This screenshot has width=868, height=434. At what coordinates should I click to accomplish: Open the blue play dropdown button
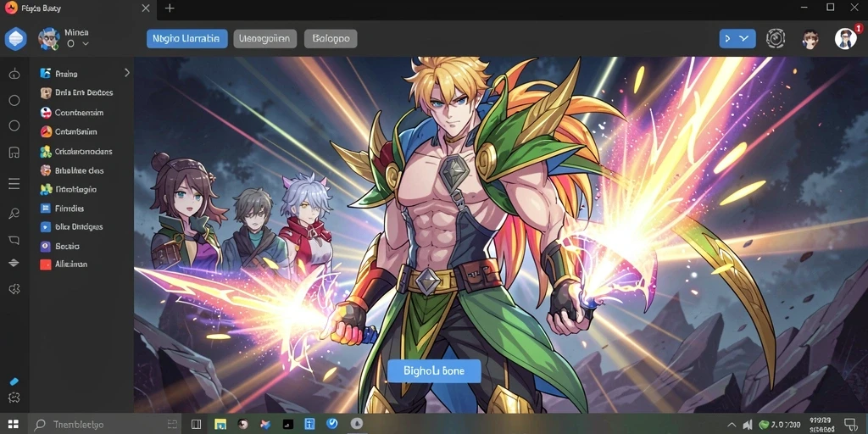coord(737,38)
